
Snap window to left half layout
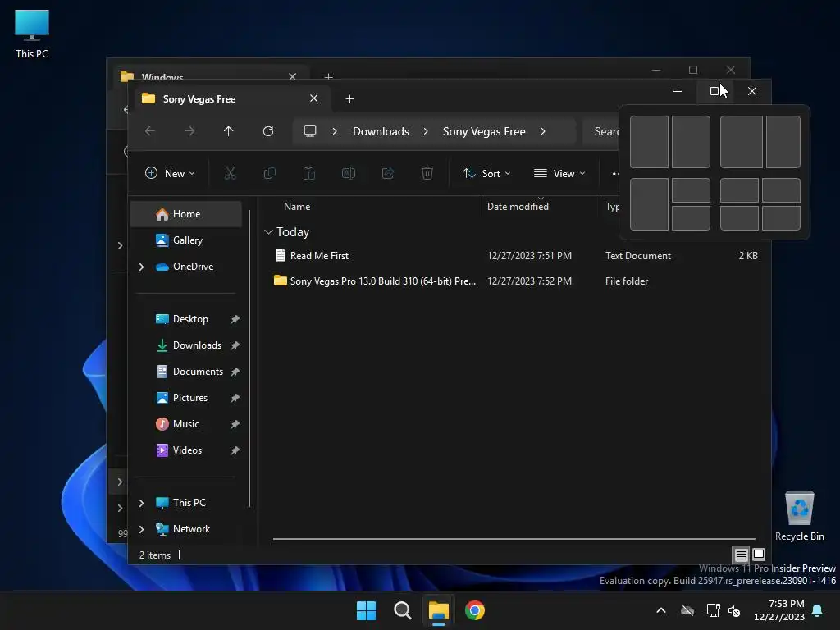point(650,142)
